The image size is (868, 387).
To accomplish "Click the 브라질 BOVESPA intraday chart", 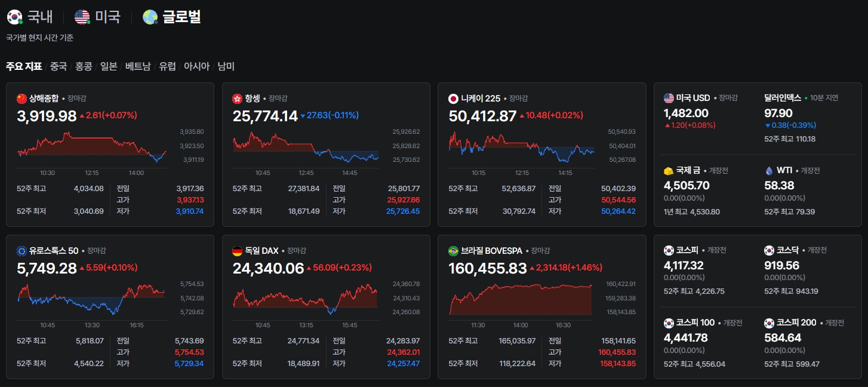I will [521, 299].
